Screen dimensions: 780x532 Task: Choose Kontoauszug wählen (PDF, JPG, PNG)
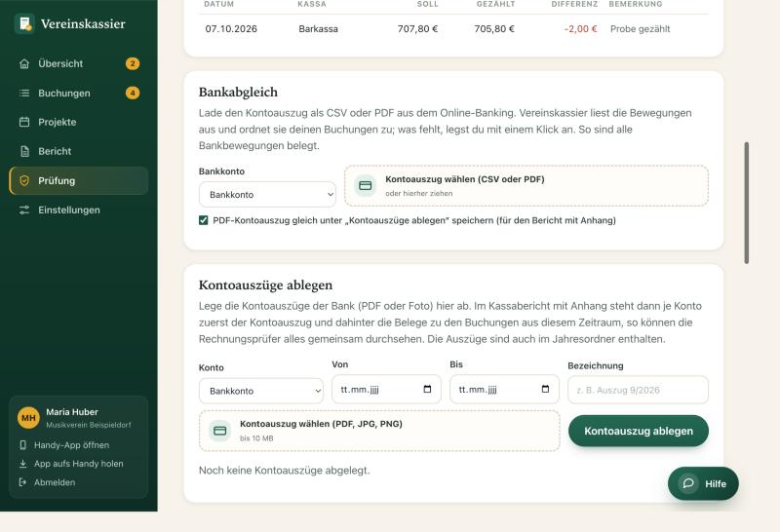click(379, 431)
